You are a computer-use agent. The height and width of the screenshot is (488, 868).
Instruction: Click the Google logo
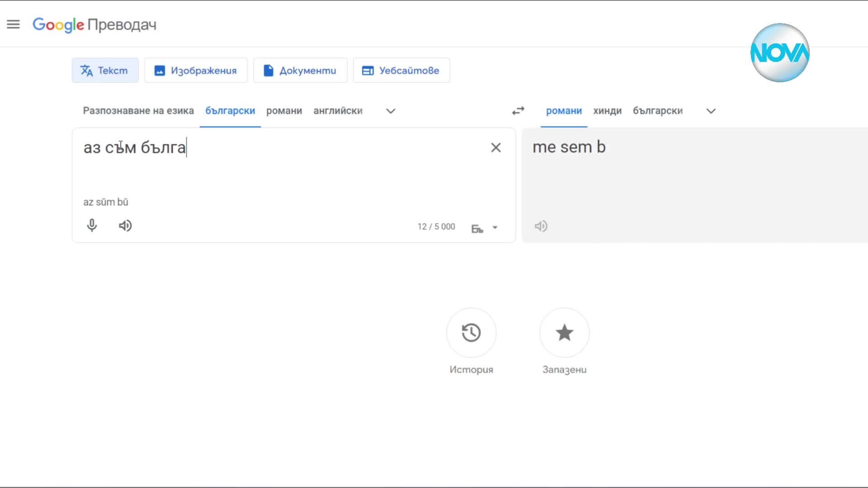click(58, 25)
